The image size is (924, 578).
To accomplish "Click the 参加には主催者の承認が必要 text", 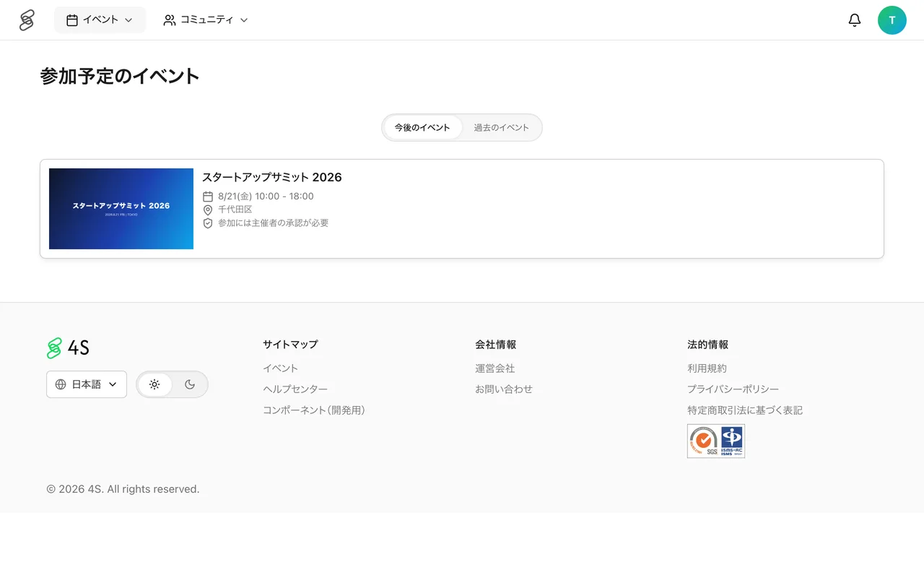I will coord(274,223).
